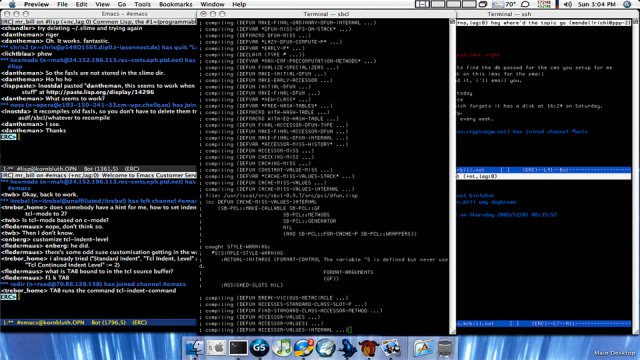
Task: Click the #emacs@kornbluth.OPN mode line
Action: [x=98, y=322]
